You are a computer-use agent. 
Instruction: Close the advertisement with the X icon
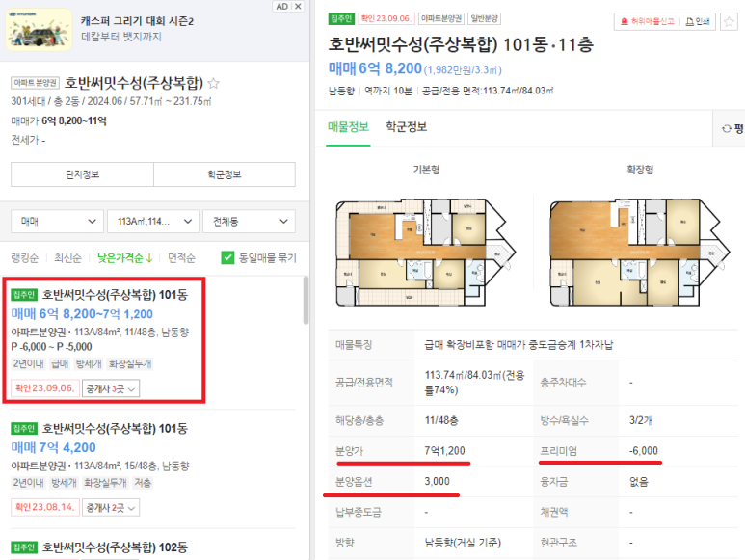click(298, 6)
